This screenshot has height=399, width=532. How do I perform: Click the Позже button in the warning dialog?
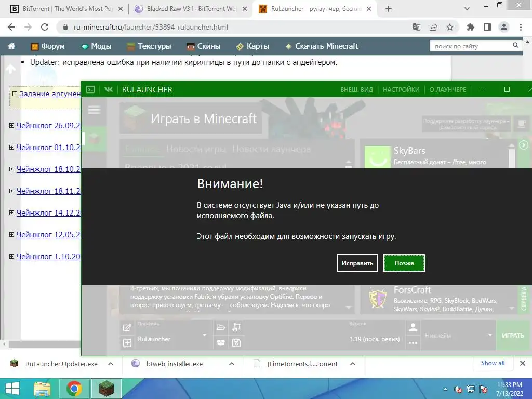click(404, 263)
